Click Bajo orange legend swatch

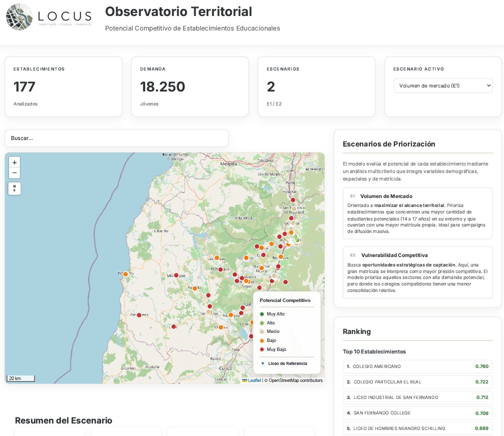click(x=262, y=340)
